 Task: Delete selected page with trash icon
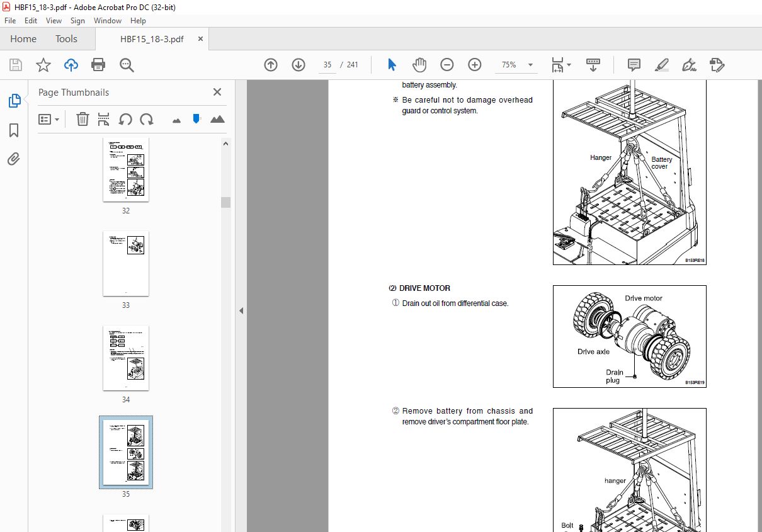point(82,119)
